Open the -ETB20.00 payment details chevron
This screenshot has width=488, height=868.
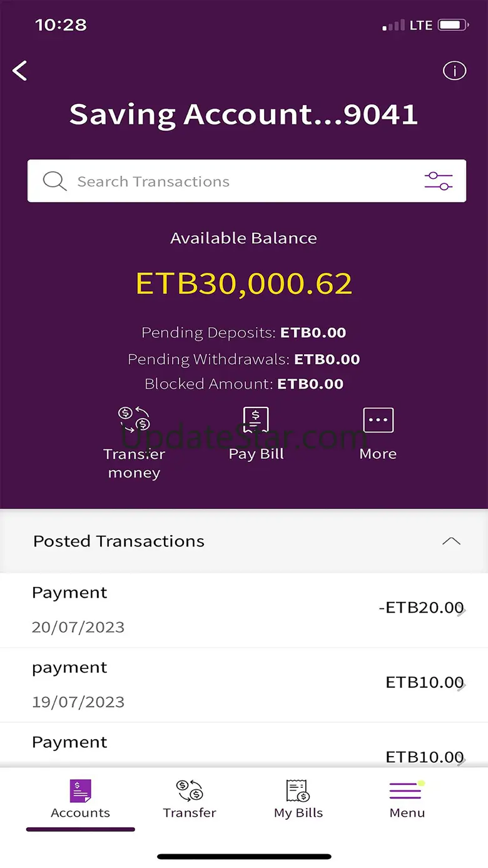462,611
